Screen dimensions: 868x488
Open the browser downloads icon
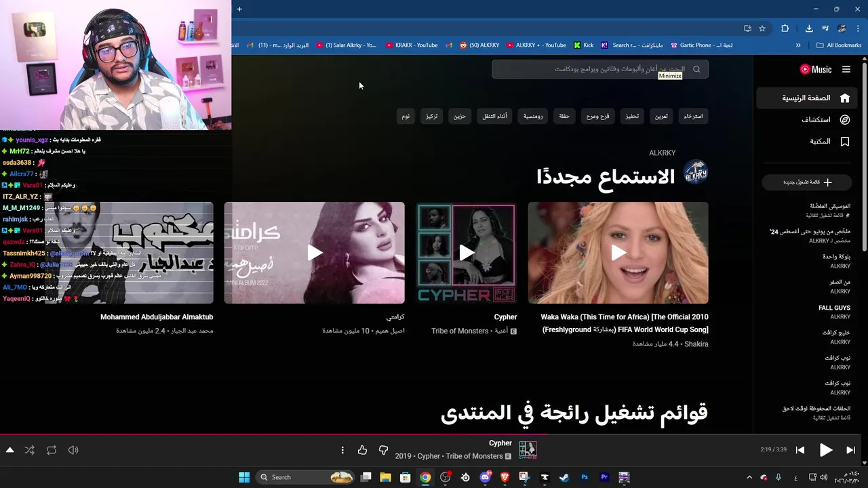(809, 28)
